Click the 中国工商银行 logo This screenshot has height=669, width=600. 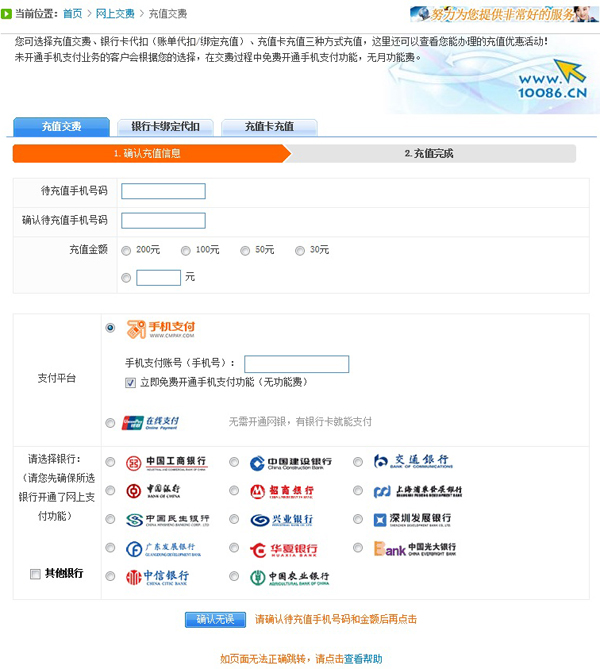coord(166,463)
